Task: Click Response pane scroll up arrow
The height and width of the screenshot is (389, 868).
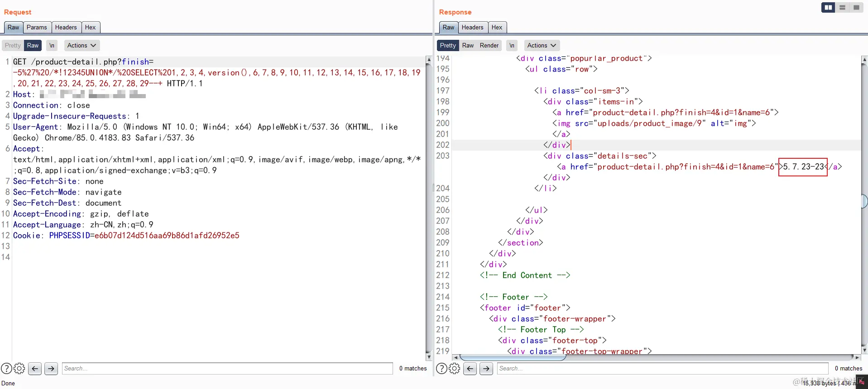Action: (x=864, y=59)
